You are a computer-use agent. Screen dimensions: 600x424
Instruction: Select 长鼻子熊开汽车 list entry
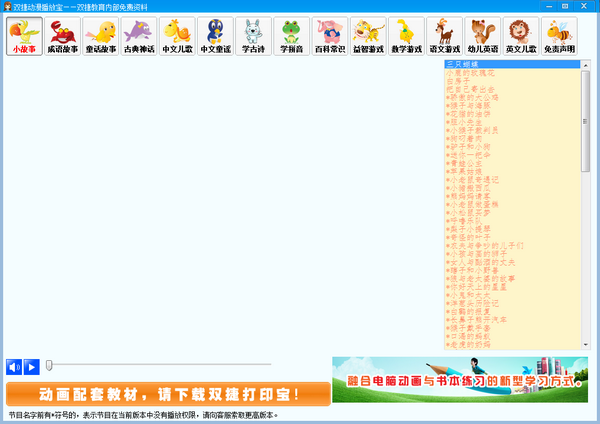[x=512, y=320]
